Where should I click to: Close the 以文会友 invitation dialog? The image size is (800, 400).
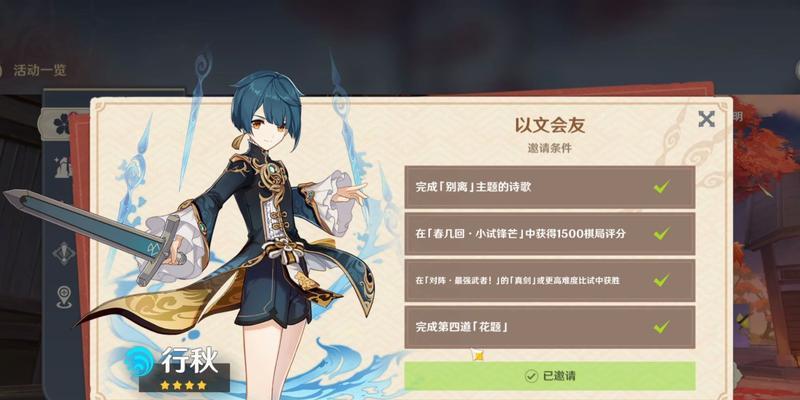706,119
